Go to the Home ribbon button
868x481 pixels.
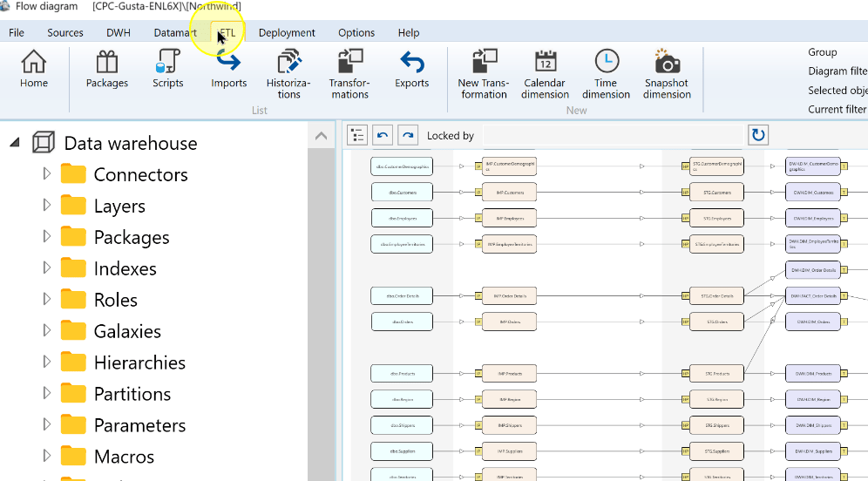click(34, 69)
